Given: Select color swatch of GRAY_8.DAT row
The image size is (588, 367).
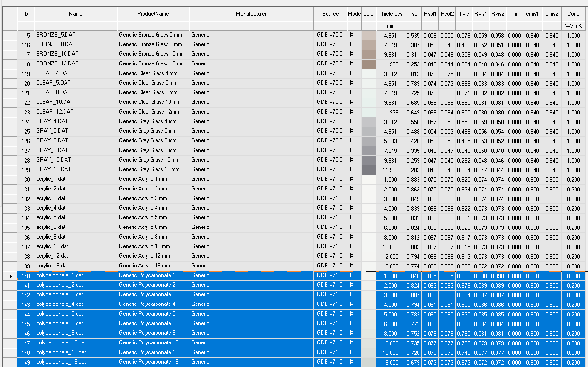Looking at the screenshot, I should [369, 151].
